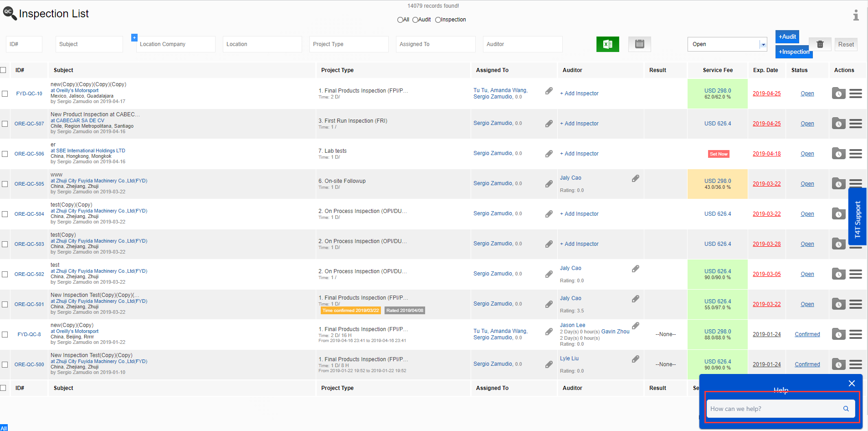Click Set Now fee for ORE-QC-506
The height and width of the screenshot is (431, 868).
pos(719,154)
